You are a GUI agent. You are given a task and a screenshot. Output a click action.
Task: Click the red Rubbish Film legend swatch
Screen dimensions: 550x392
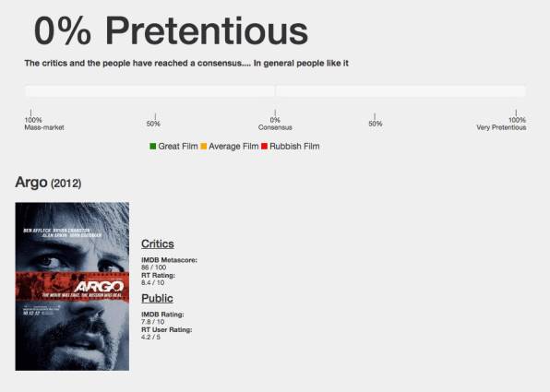264,147
